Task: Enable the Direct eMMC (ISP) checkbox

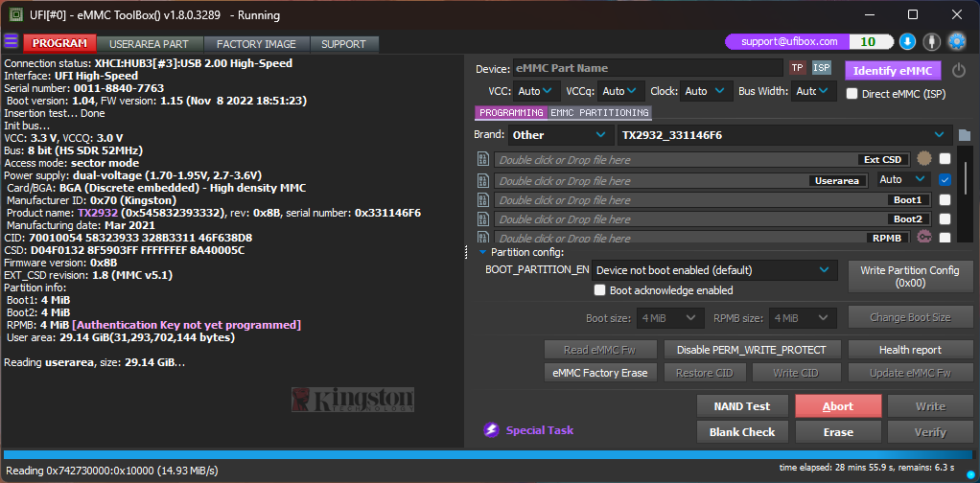Action: click(x=852, y=93)
